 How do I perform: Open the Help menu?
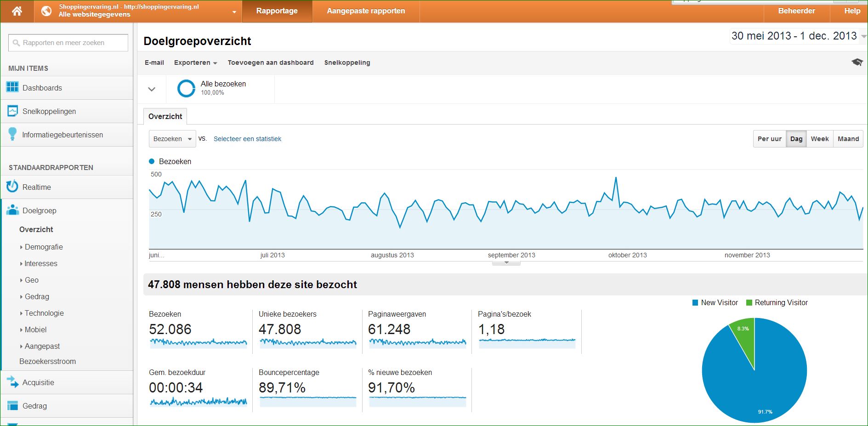point(852,11)
